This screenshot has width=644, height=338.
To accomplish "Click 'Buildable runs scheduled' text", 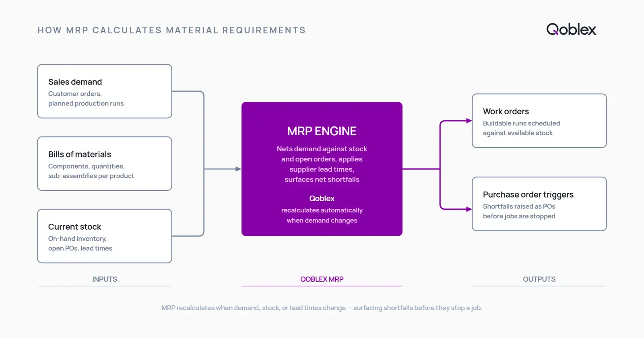I will (x=521, y=123).
